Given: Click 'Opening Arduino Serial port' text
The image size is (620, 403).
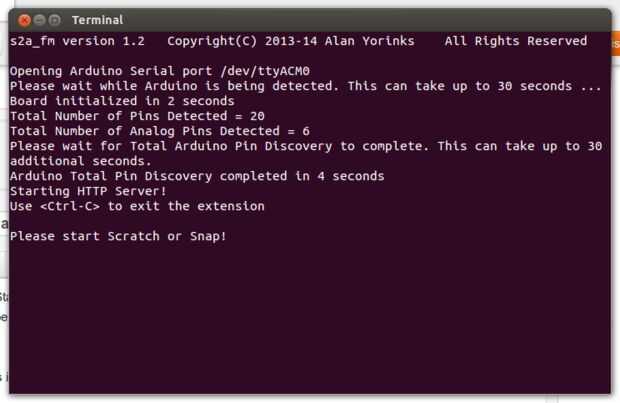Looking at the screenshot, I should pos(110,73).
